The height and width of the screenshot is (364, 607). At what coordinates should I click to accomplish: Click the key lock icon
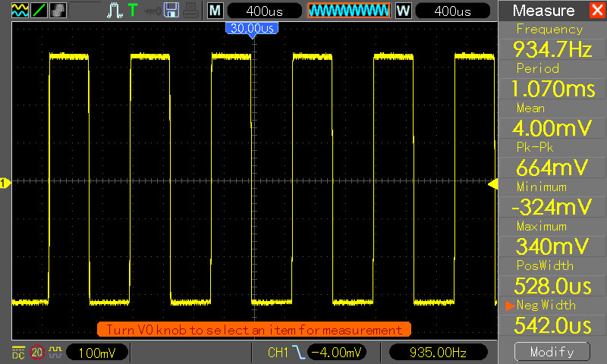coord(153,11)
